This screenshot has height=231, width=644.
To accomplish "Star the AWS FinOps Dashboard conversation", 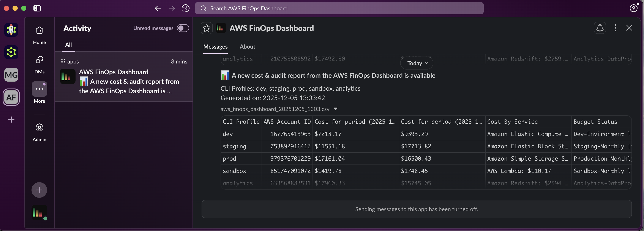I will 207,28.
